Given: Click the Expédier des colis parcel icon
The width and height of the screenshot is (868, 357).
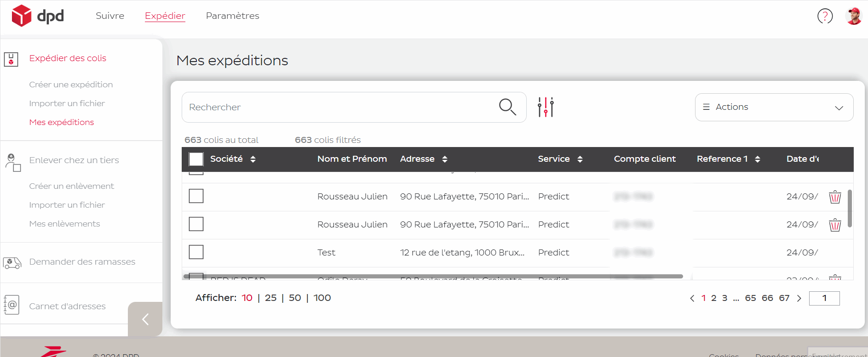Looking at the screenshot, I should [11, 59].
